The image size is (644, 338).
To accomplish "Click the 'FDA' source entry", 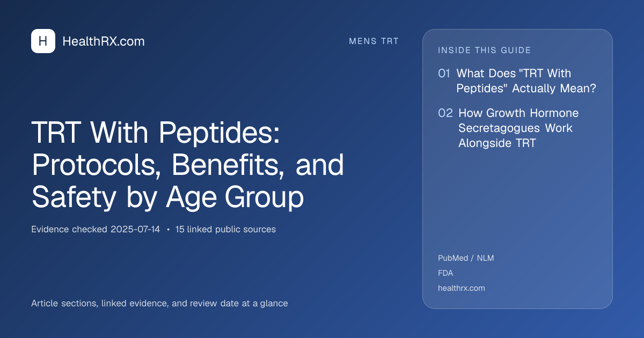I will tap(445, 273).
